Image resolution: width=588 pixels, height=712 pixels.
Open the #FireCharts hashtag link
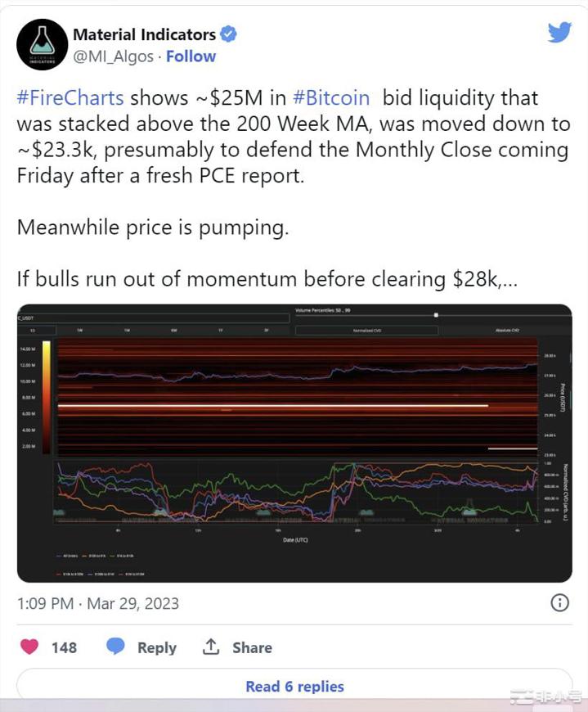70,98
